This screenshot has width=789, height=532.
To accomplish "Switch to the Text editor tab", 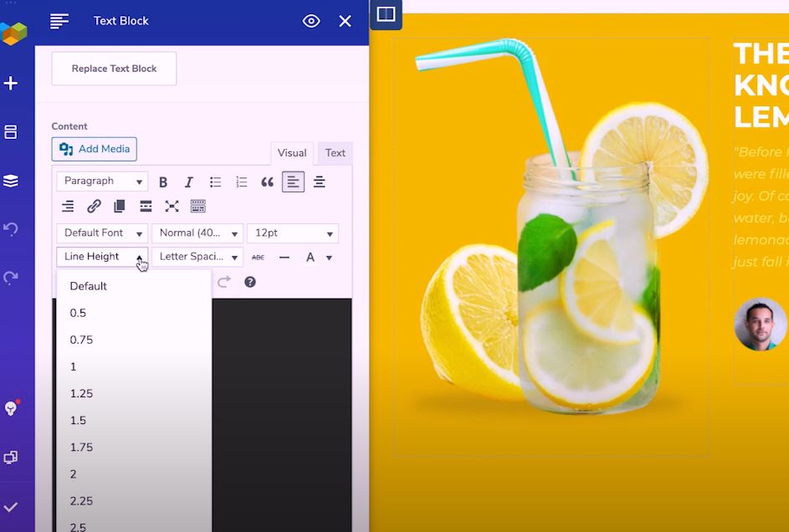I will pos(336,153).
